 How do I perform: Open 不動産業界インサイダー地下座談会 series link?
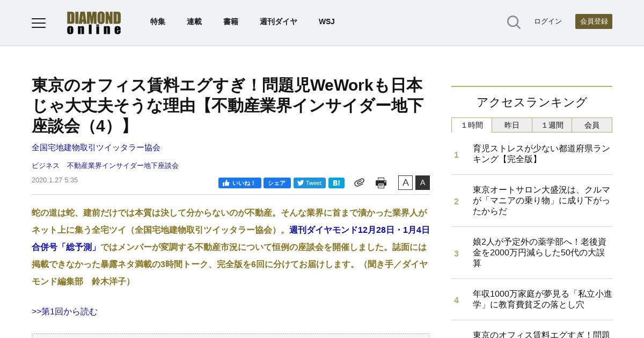123,166
